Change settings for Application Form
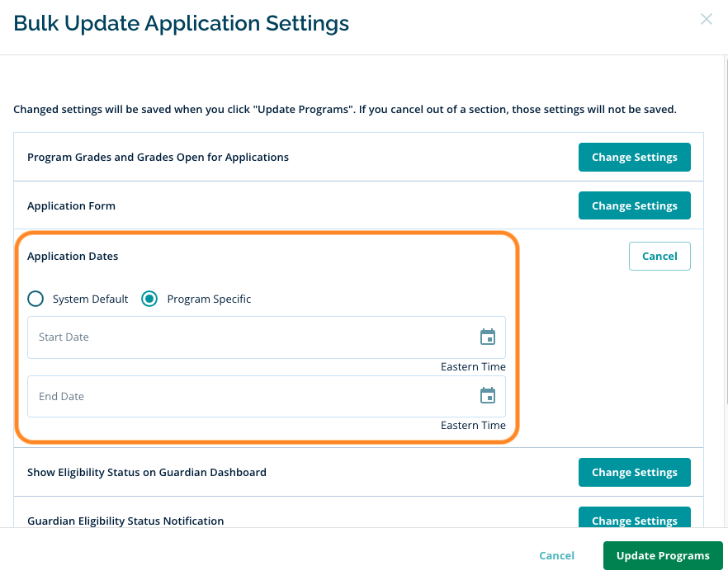Screen dimensions: 728x580 pos(634,205)
